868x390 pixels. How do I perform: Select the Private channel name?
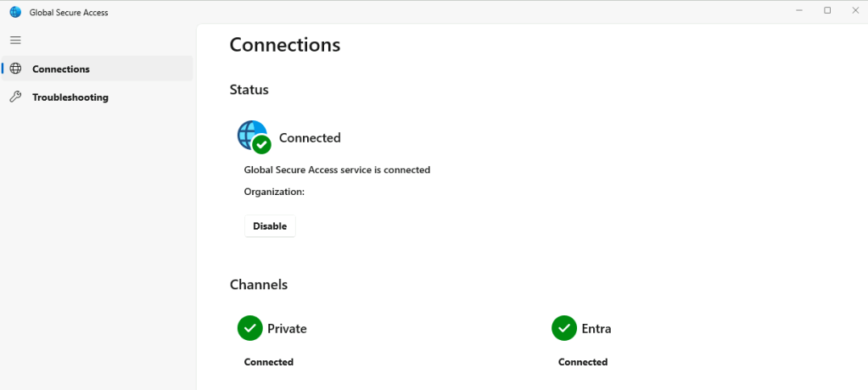tap(287, 329)
